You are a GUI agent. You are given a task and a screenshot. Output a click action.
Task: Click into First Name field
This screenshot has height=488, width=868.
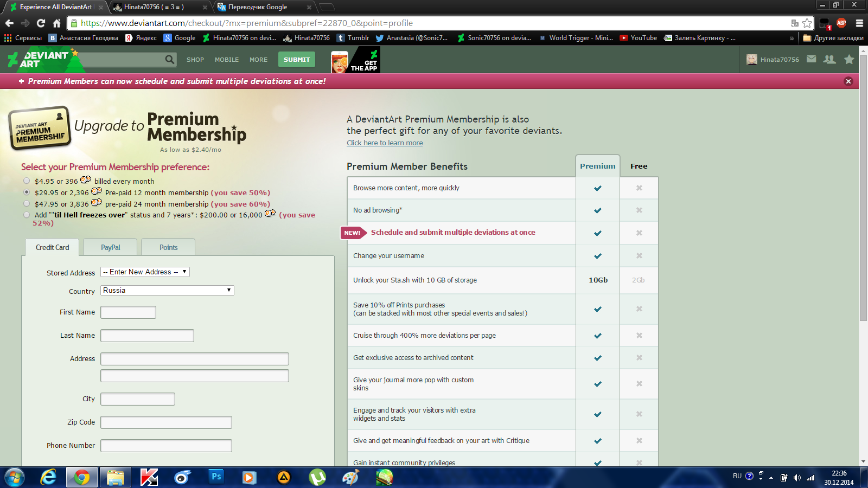[x=128, y=312]
